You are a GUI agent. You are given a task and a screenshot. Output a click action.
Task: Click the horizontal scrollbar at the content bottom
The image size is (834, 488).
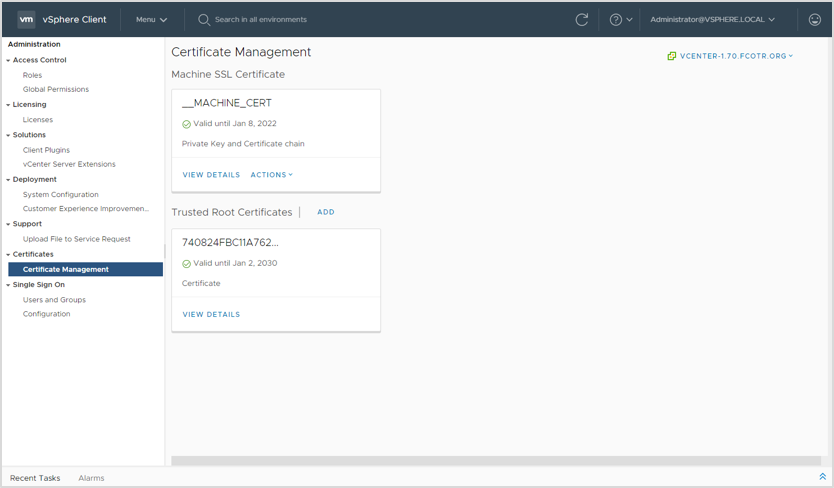[x=496, y=460]
